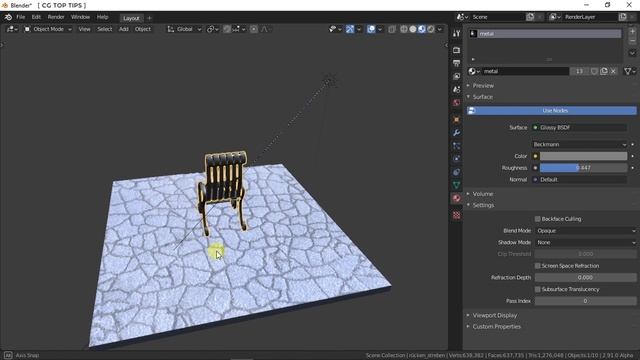The image size is (640, 360).
Task: Toggle snapping magnet in header
Action: tap(227, 29)
